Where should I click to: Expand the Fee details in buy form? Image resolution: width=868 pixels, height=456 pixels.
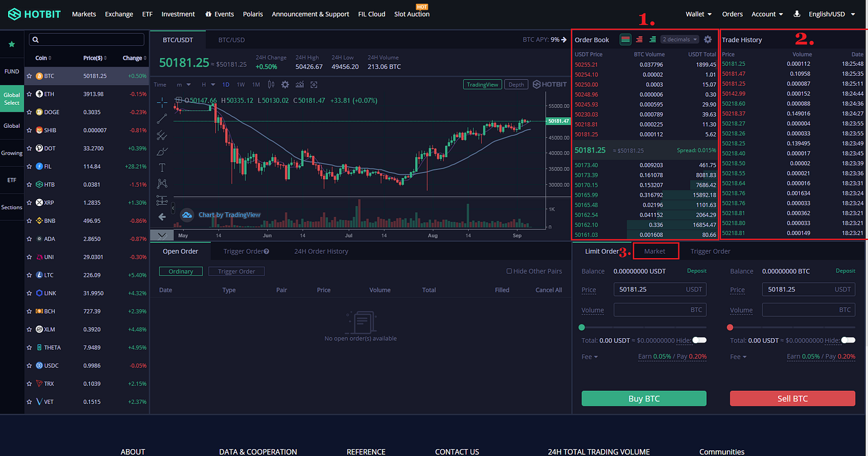(590, 357)
